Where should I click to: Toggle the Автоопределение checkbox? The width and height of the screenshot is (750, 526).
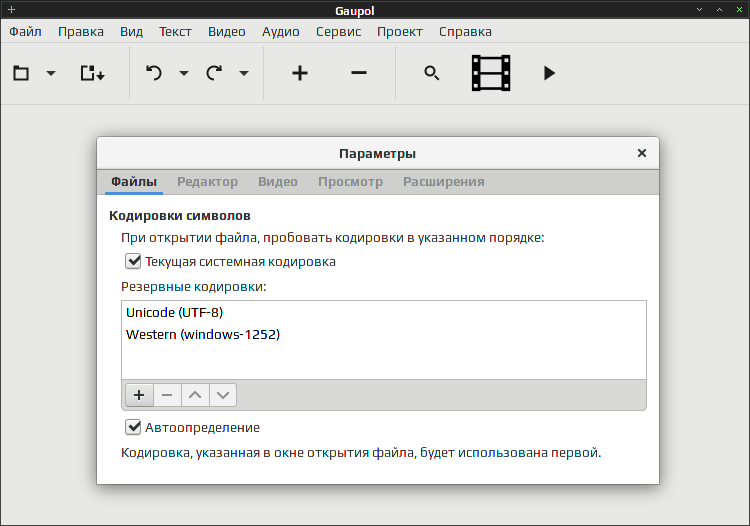(x=133, y=427)
